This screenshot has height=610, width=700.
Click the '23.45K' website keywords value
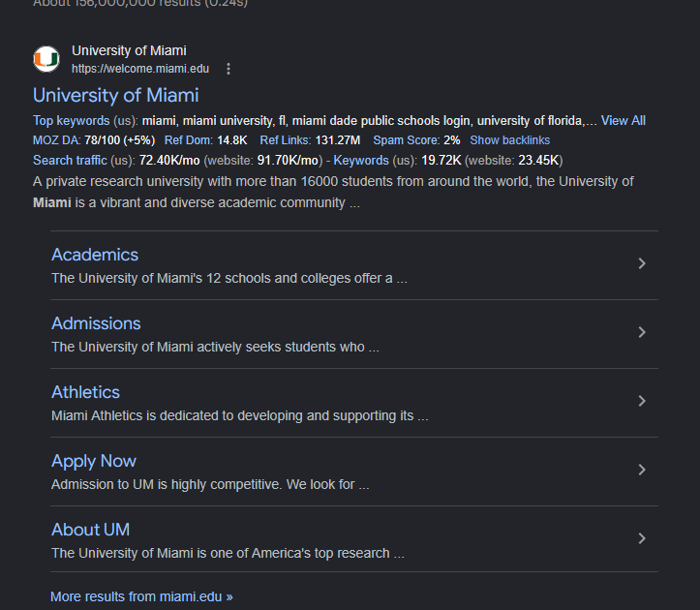click(x=538, y=161)
